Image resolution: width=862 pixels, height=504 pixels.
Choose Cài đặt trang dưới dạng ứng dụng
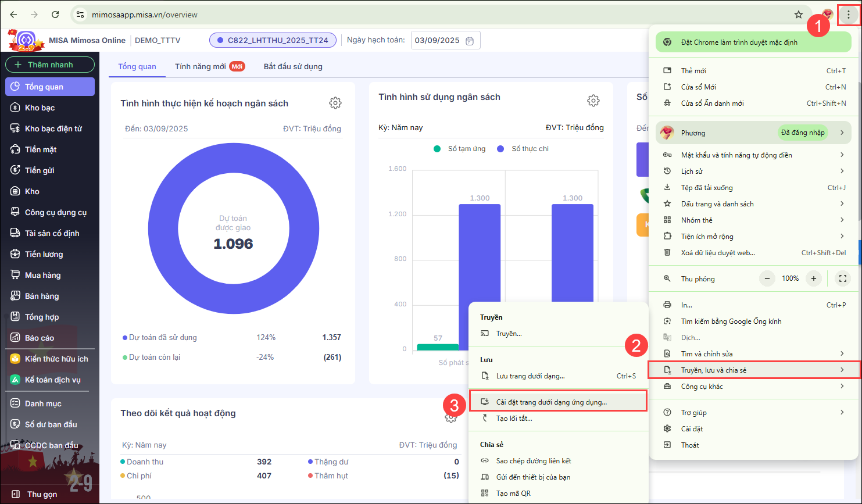point(551,402)
